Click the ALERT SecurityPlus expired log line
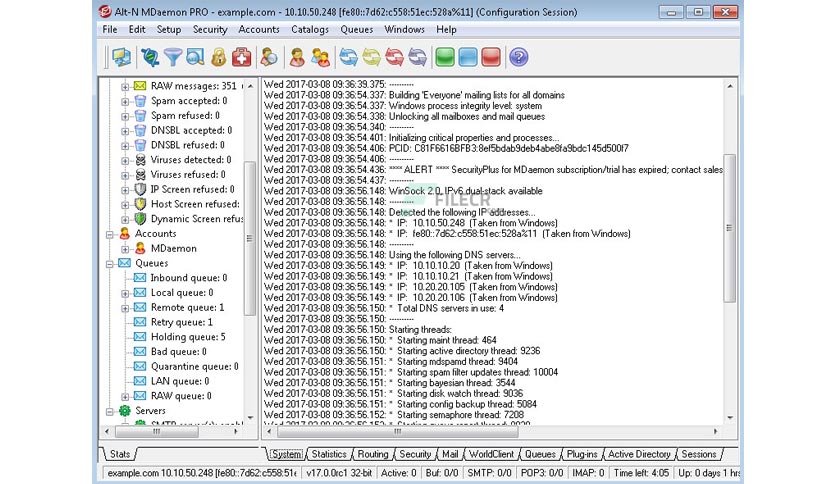This screenshot has width=836, height=484. coord(493,170)
